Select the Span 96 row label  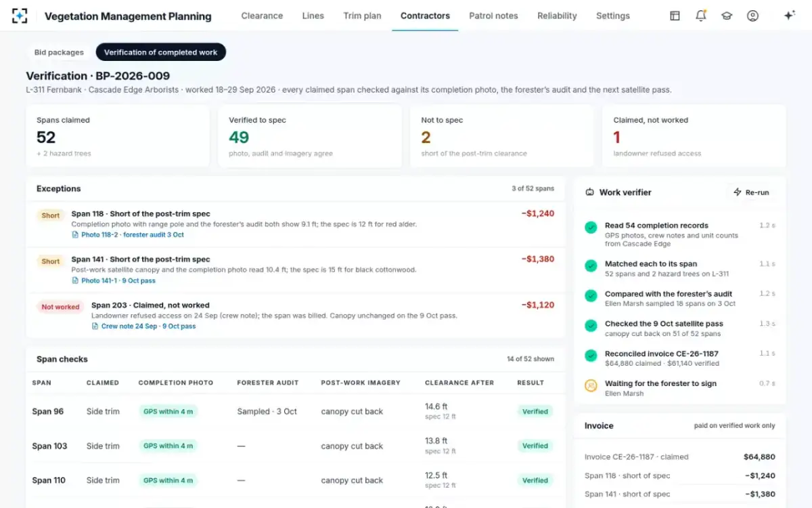(48, 411)
